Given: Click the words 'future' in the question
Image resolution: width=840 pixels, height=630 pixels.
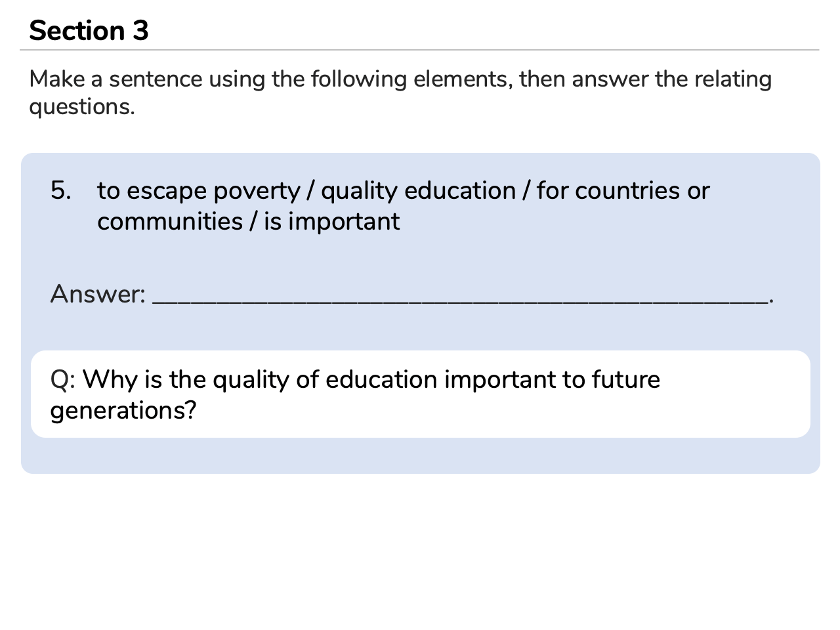Looking at the screenshot, I should point(625,380).
